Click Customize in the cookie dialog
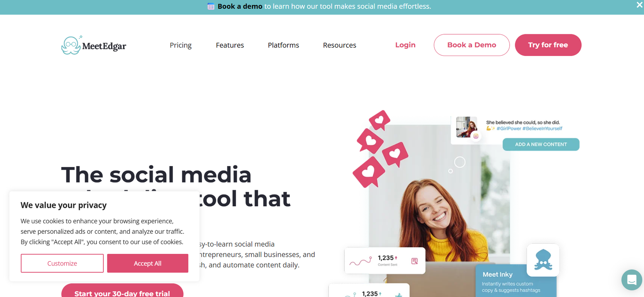644x297 pixels. click(62, 263)
